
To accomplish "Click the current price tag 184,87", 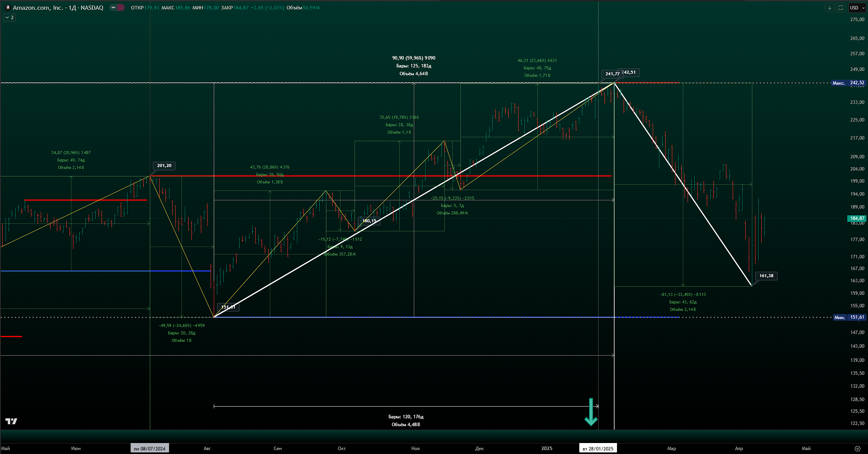I will click(857, 218).
